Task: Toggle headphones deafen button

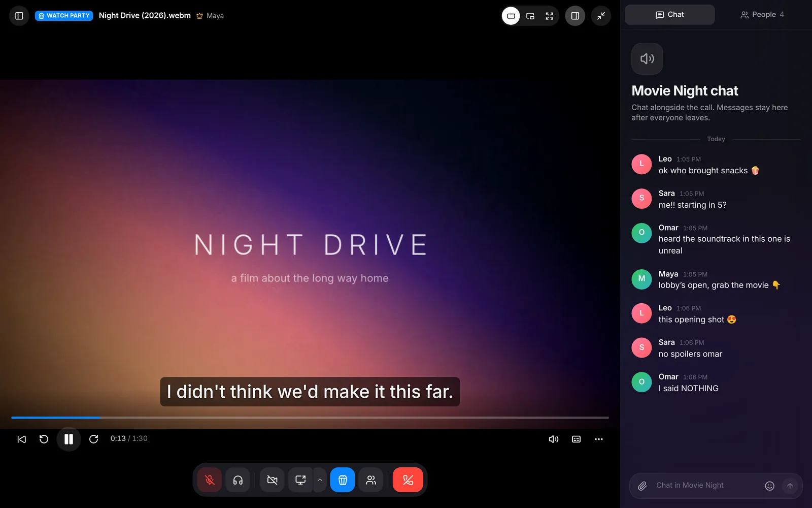Action: (238, 480)
